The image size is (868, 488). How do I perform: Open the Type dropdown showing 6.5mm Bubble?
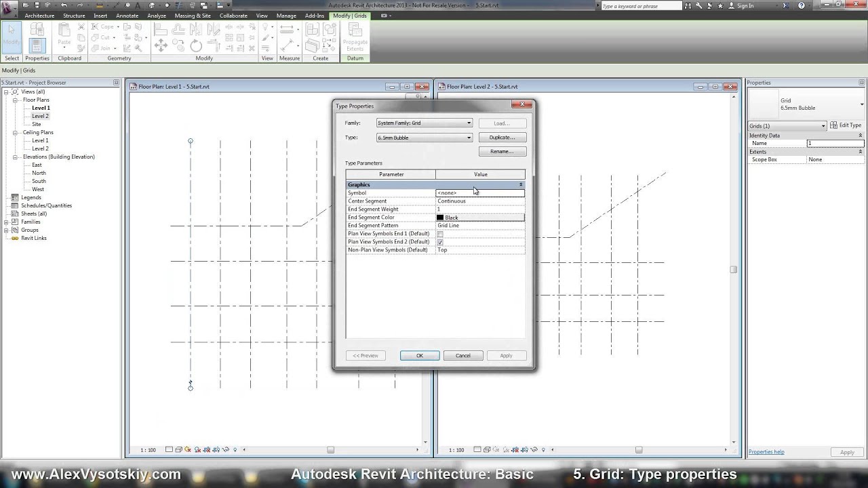(x=425, y=138)
